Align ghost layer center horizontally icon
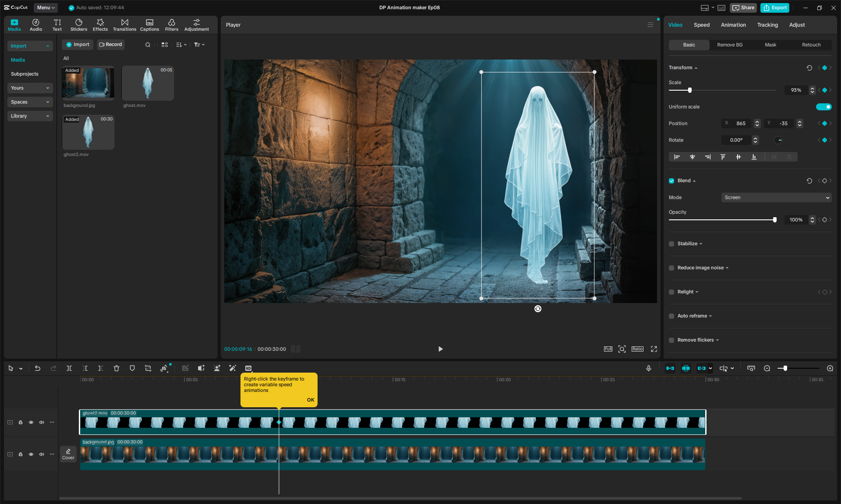 (x=693, y=157)
